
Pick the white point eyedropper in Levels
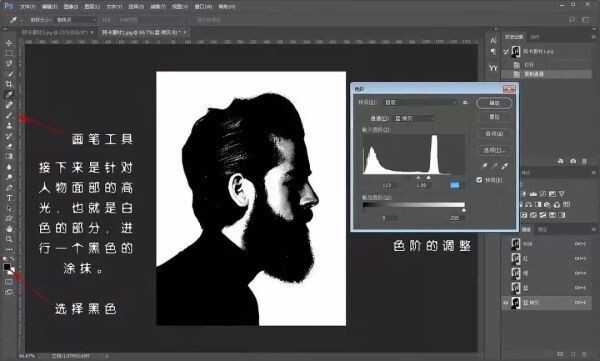[505, 166]
